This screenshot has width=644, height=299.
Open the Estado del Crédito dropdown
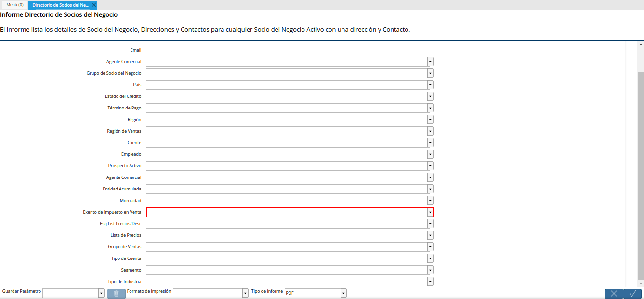430,96
